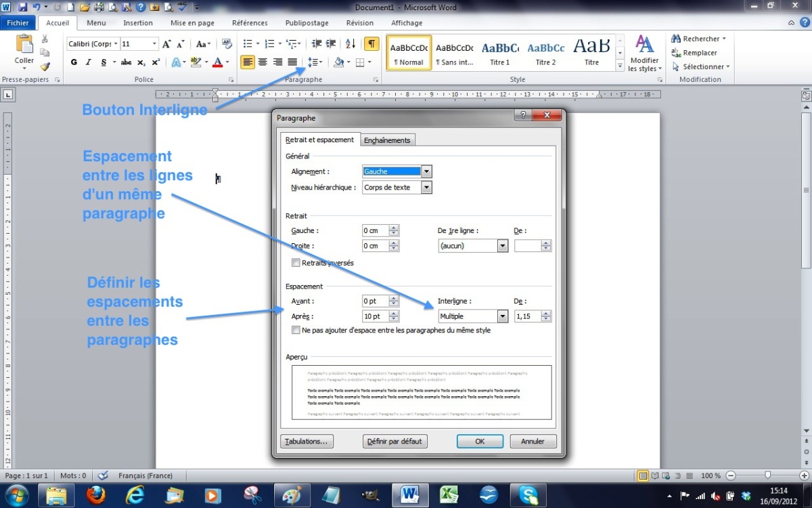
Task: Expand the Sélectionner dropdown
Action: click(x=728, y=66)
